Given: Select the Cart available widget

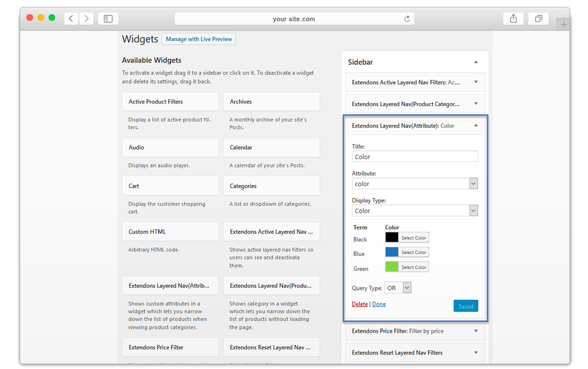Looking at the screenshot, I should (170, 186).
